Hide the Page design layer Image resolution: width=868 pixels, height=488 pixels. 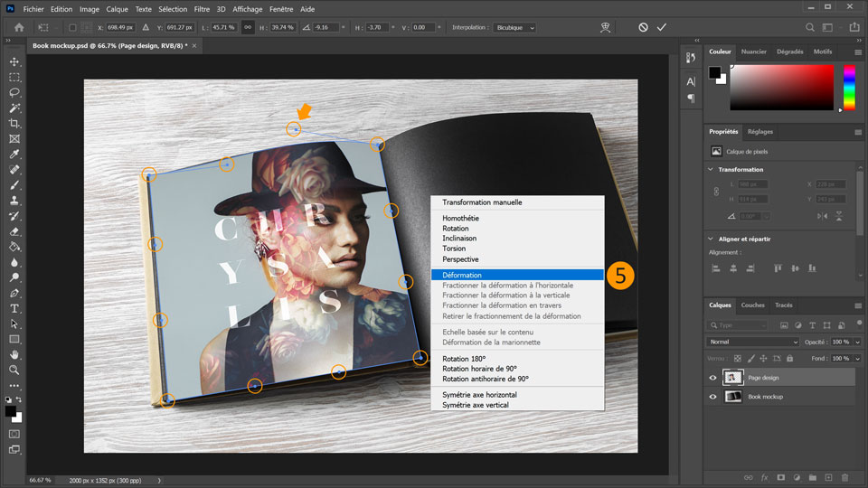point(712,378)
